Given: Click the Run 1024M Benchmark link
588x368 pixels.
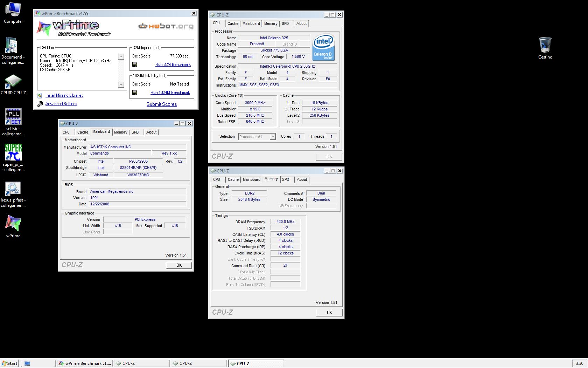Looking at the screenshot, I should [170, 93].
